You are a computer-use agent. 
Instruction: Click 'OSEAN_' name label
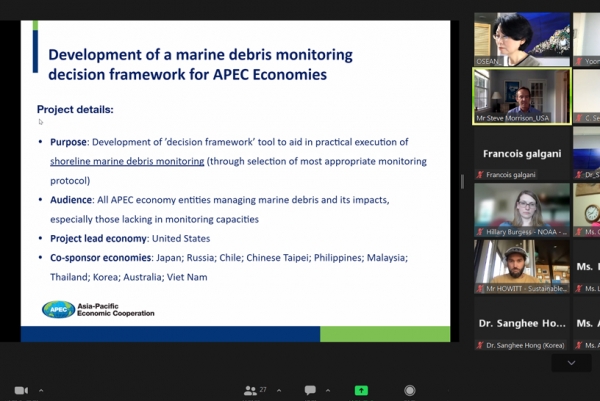coord(488,61)
